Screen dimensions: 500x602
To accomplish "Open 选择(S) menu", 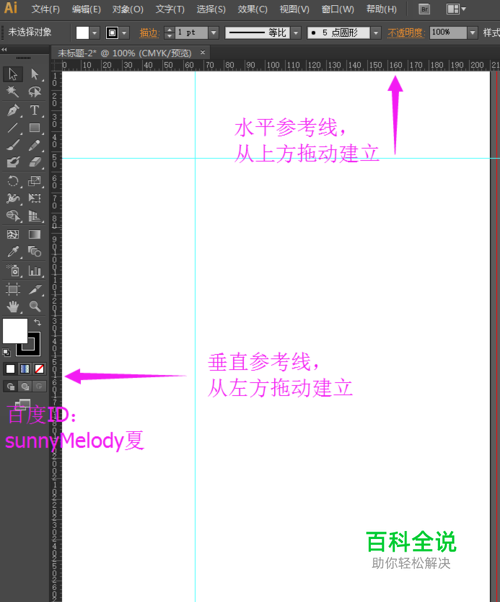I will tap(211, 9).
